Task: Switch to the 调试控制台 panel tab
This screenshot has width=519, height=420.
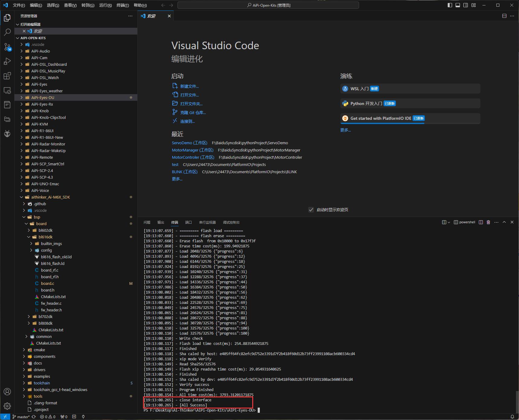Action: [231, 222]
